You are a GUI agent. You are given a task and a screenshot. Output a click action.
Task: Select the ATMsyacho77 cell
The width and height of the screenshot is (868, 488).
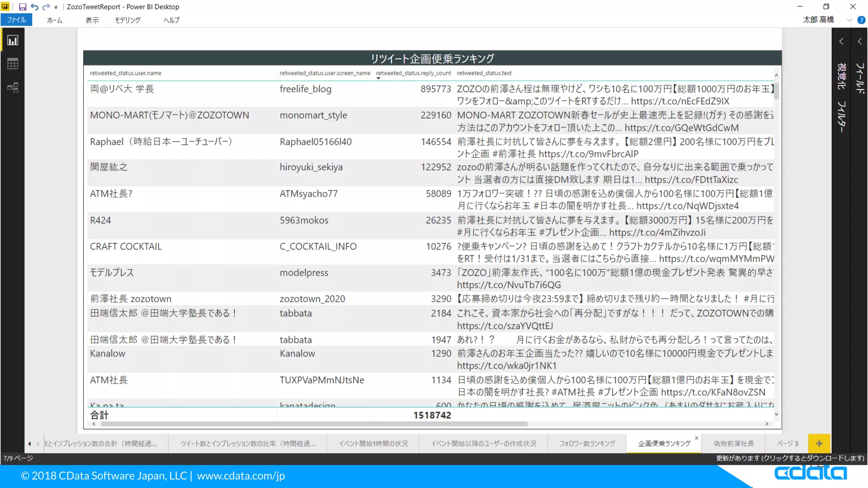pos(309,194)
